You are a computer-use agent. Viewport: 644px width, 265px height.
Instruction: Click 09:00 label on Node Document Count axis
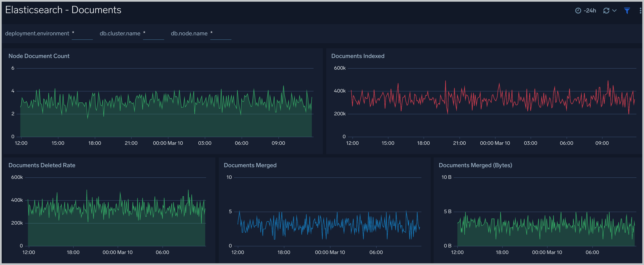pos(278,143)
